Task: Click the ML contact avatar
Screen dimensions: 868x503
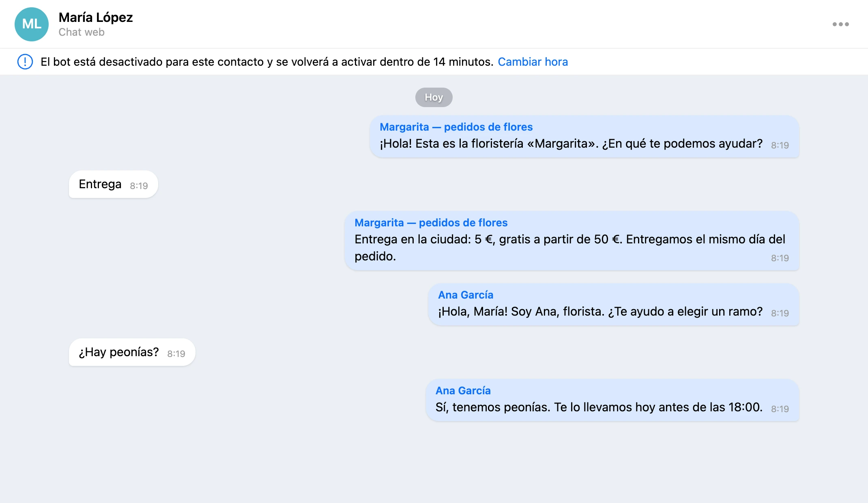Action: click(x=32, y=24)
